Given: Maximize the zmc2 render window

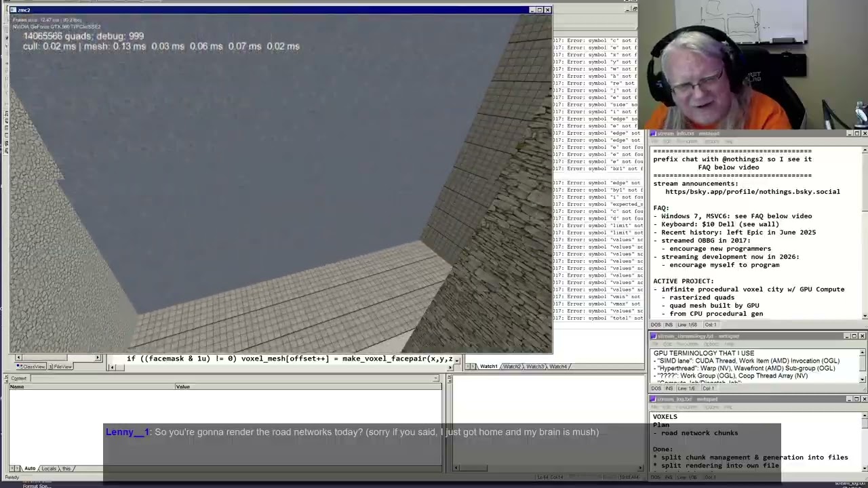Looking at the screenshot, I should [540, 9].
